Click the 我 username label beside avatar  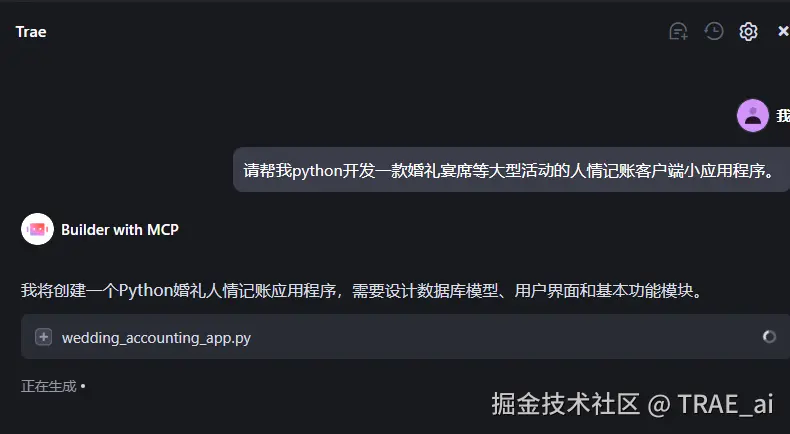(783, 115)
